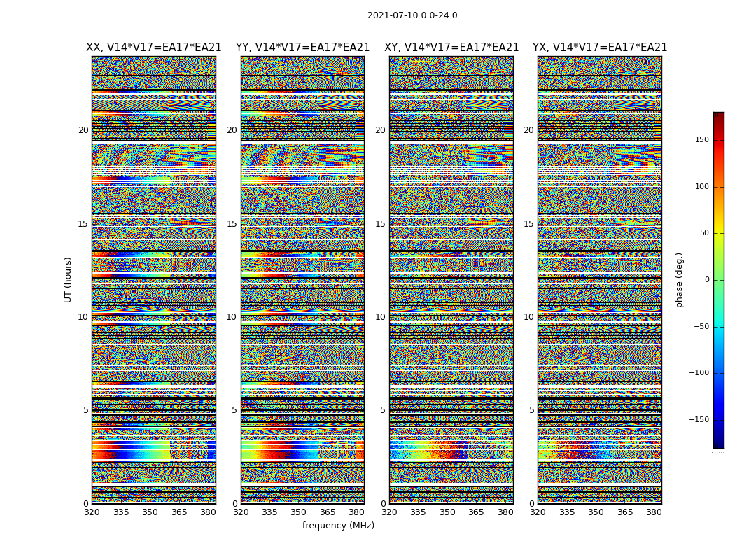Click colorbar tick label 100
The width and height of the screenshot is (735, 560).
(x=702, y=186)
